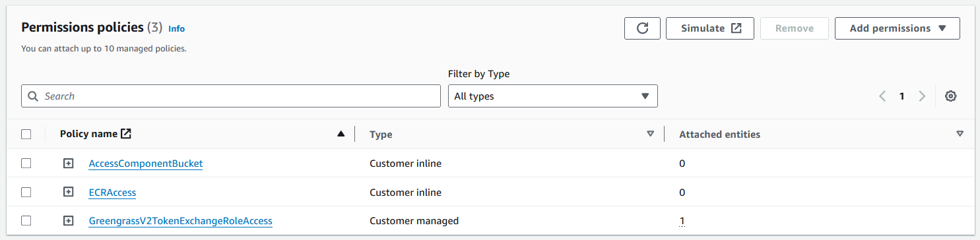Viewport: 980px width, 240px height.
Task: Sort the Attached entities column
Action: point(960,134)
